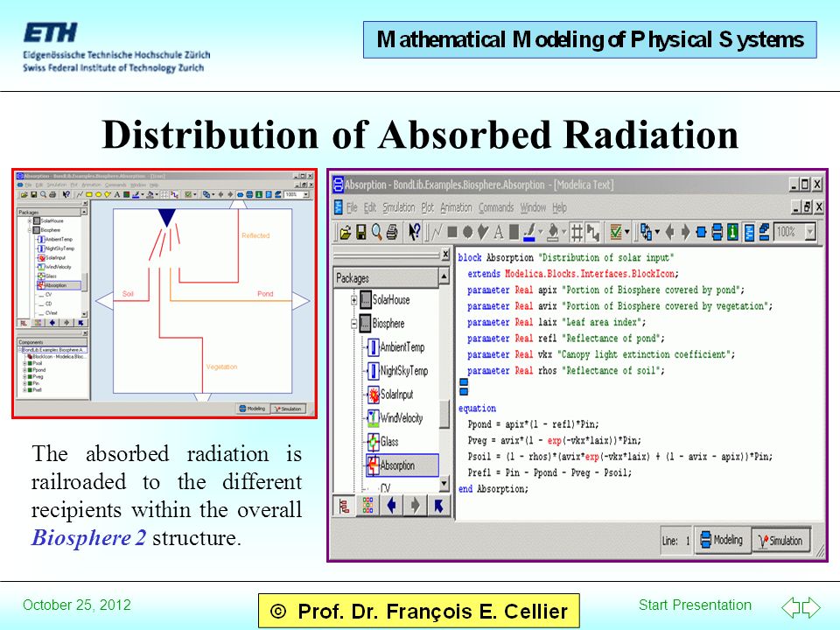
Task: Click Connect mode icon beside grid icon
Action: tap(592, 233)
